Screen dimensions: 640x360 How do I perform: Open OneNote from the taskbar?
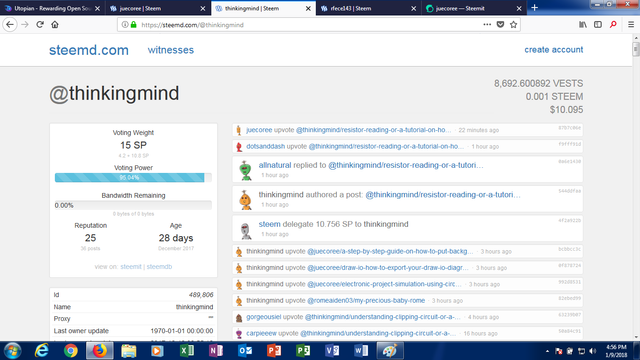click(216, 351)
